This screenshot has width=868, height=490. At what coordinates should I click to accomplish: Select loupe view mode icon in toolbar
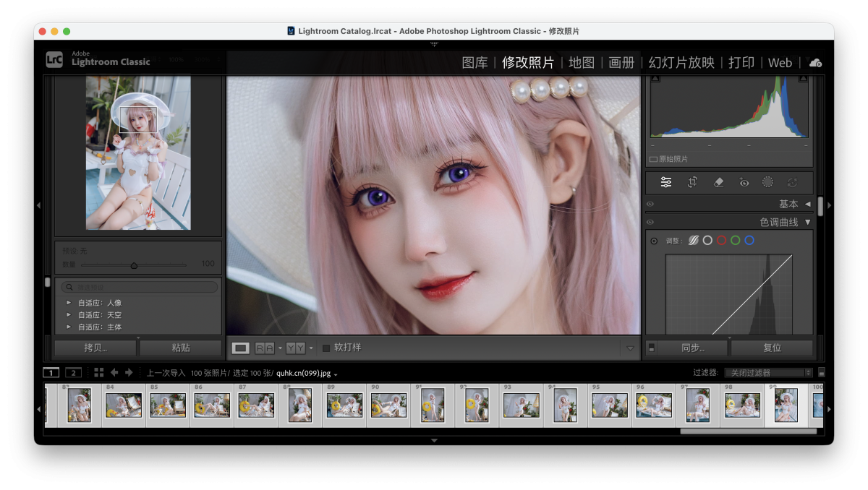pyautogui.click(x=241, y=348)
